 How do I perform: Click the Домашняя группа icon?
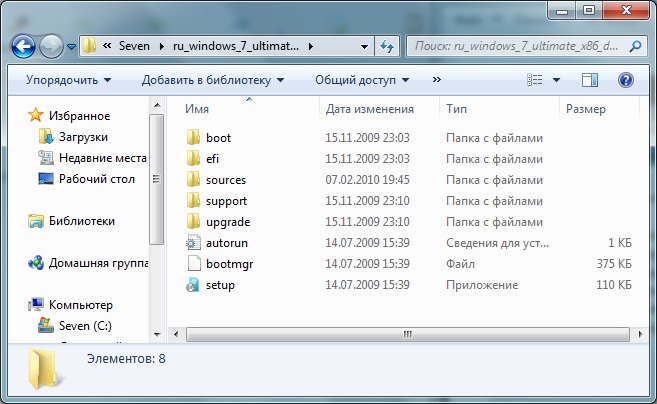pos(36,263)
